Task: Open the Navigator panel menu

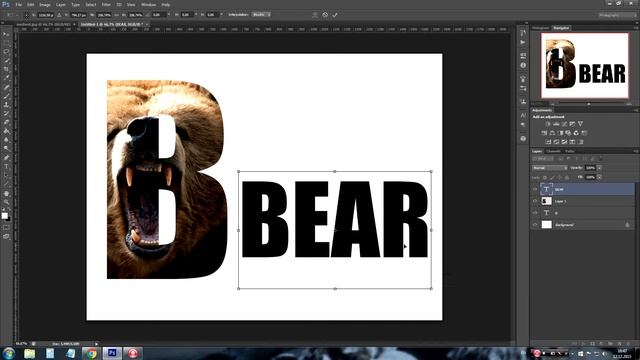Action: pos(636,28)
